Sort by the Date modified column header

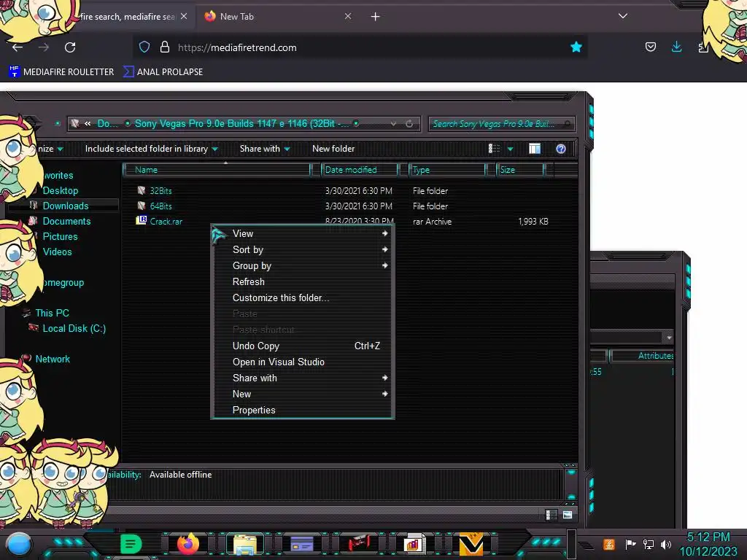[x=360, y=169]
